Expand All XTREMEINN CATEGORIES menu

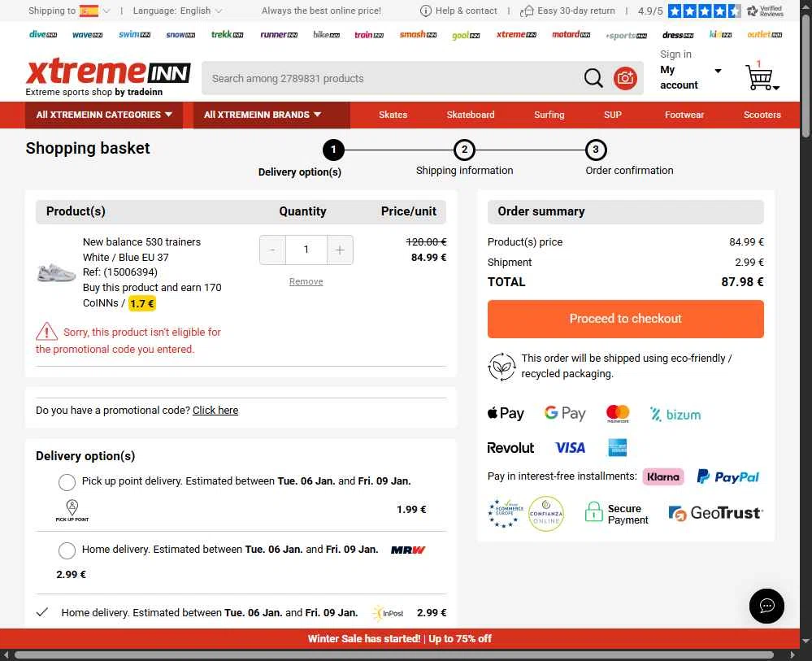(x=103, y=115)
